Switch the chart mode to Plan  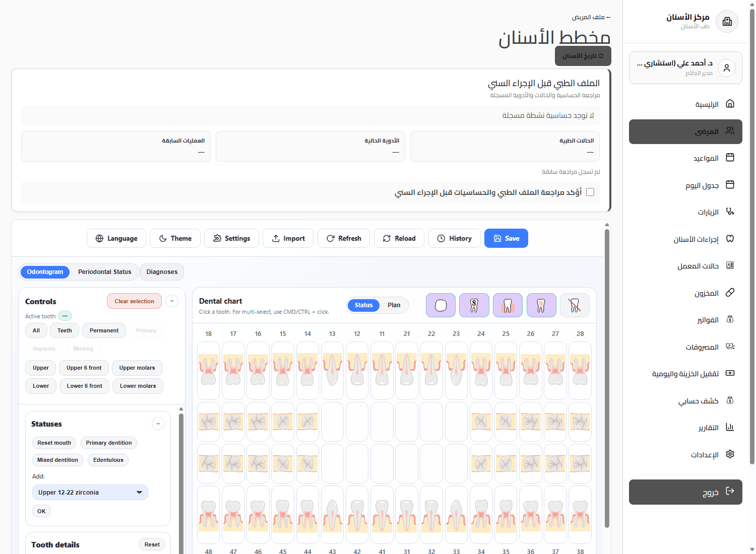coord(394,305)
